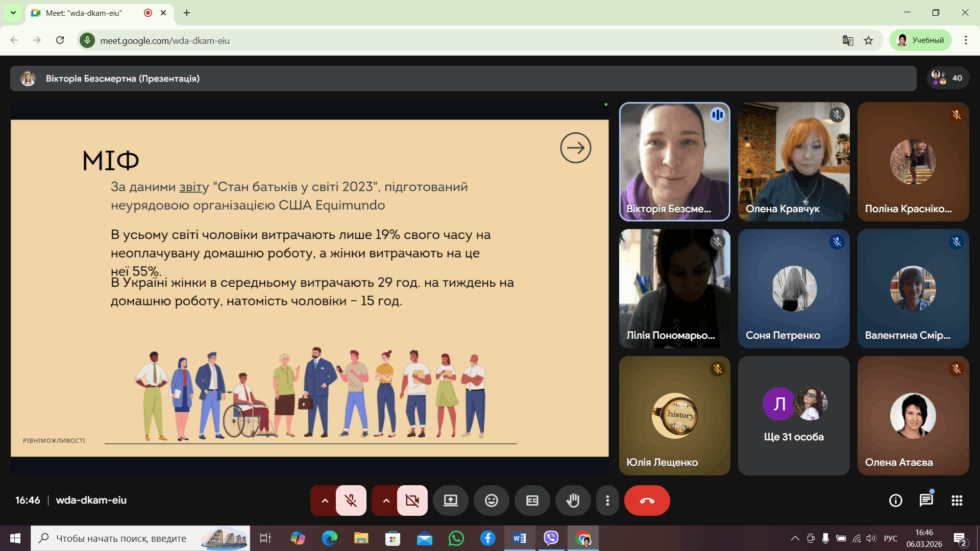Open meeting details info icon

(895, 500)
